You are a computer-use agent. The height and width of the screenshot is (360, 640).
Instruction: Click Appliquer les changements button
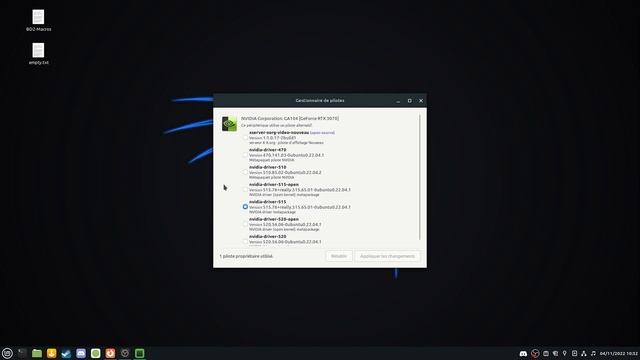click(387, 256)
